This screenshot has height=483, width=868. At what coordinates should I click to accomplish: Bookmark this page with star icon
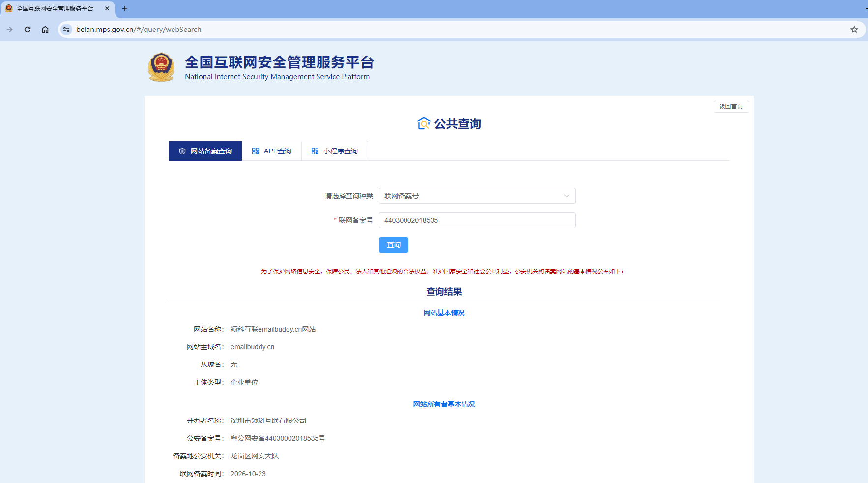[x=854, y=30]
